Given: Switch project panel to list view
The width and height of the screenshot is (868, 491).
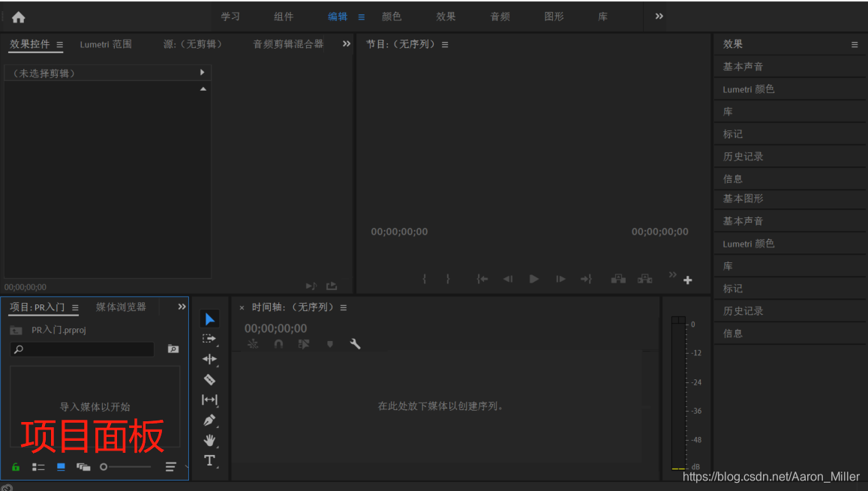Looking at the screenshot, I should pyautogui.click(x=38, y=467).
